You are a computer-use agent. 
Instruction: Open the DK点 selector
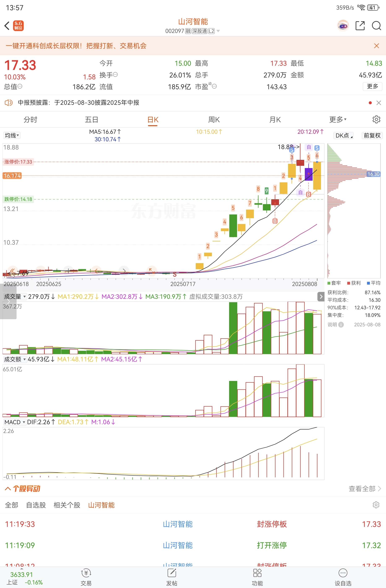[x=344, y=135]
